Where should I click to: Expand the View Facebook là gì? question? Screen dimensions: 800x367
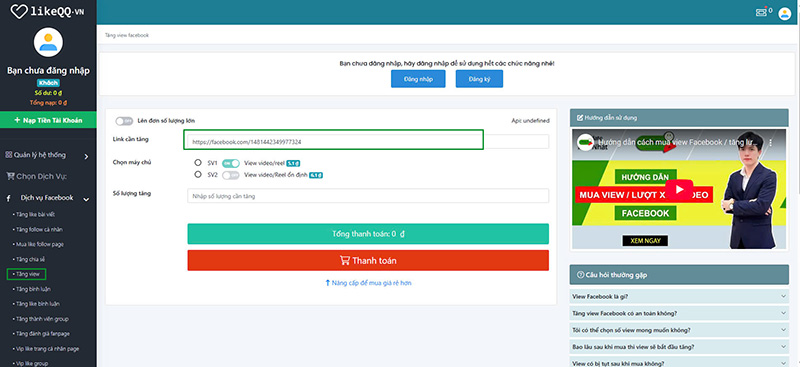(679, 296)
